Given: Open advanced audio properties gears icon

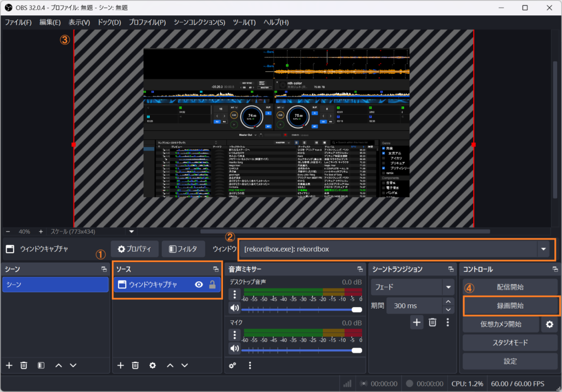Looking at the screenshot, I should 233,365.
